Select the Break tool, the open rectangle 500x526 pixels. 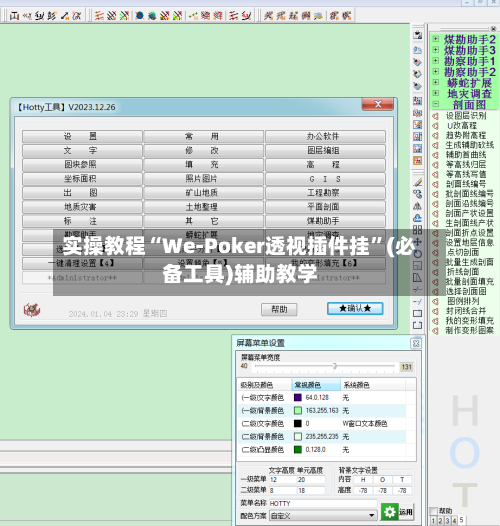point(418,325)
